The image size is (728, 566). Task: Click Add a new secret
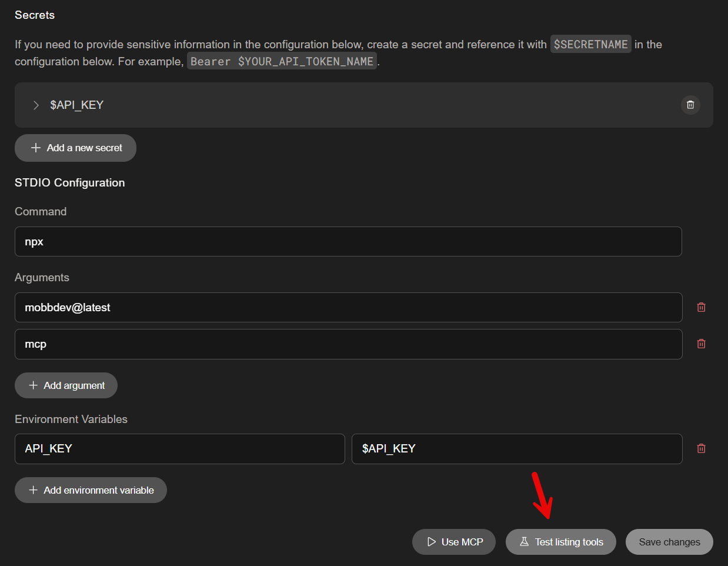(x=75, y=148)
